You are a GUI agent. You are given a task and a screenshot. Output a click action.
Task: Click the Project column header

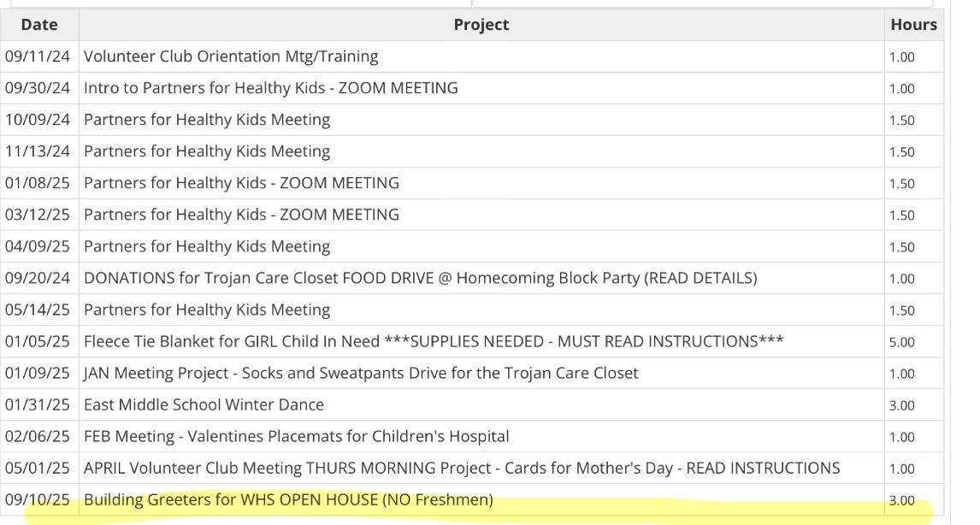click(481, 25)
